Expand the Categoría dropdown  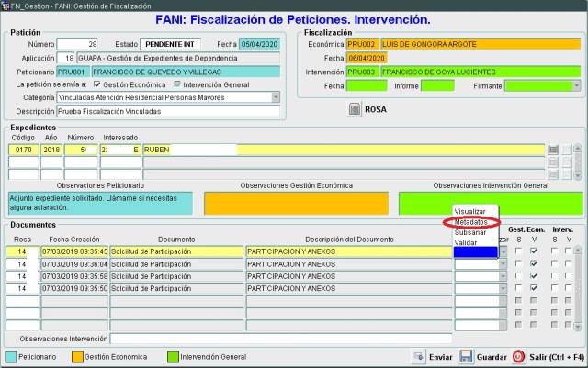[276, 96]
